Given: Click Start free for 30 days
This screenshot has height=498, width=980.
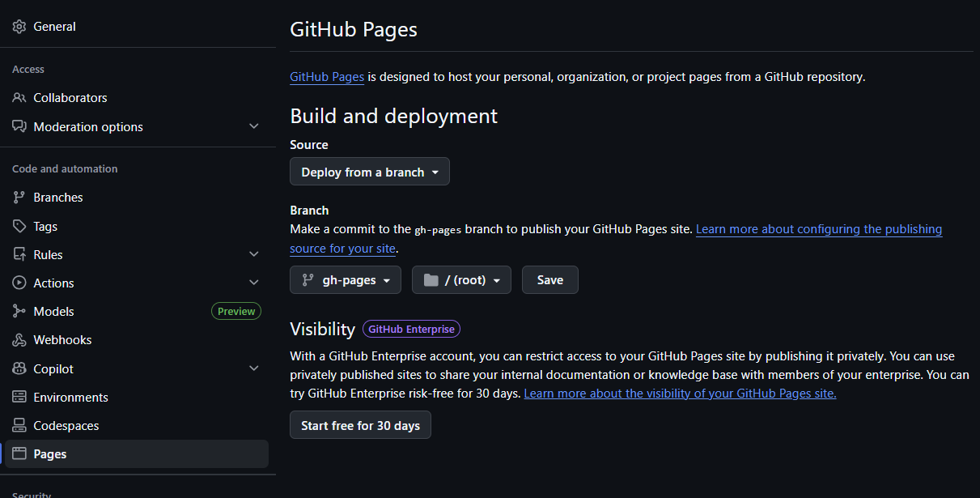Looking at the screenshot, I should point(360,425).
